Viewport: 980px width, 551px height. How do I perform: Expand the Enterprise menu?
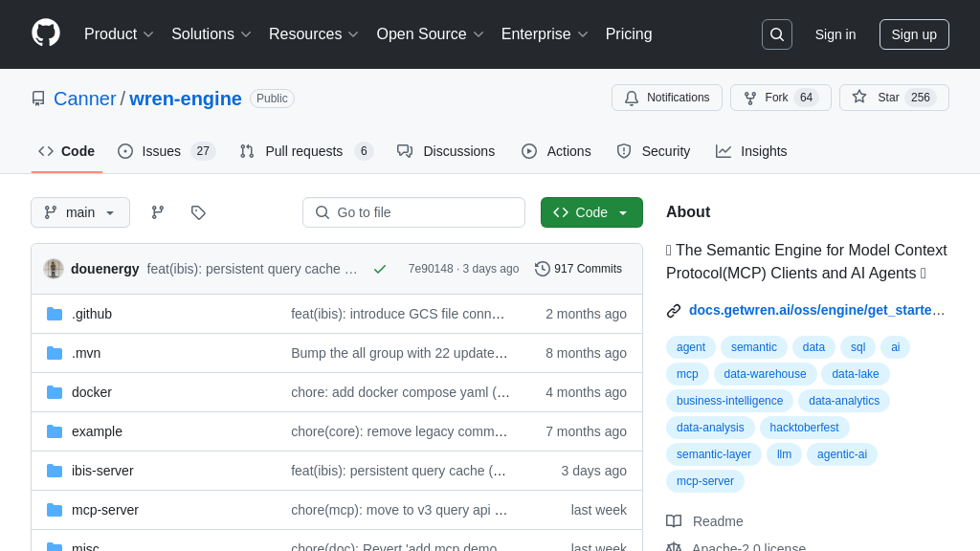click(x=545, y=34)
